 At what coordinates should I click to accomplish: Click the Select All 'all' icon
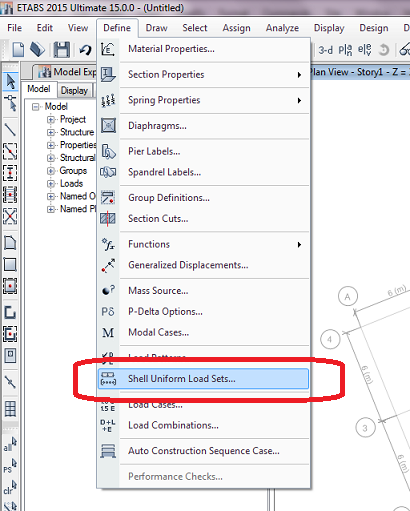pyautogui.click(x=10, y=445)
